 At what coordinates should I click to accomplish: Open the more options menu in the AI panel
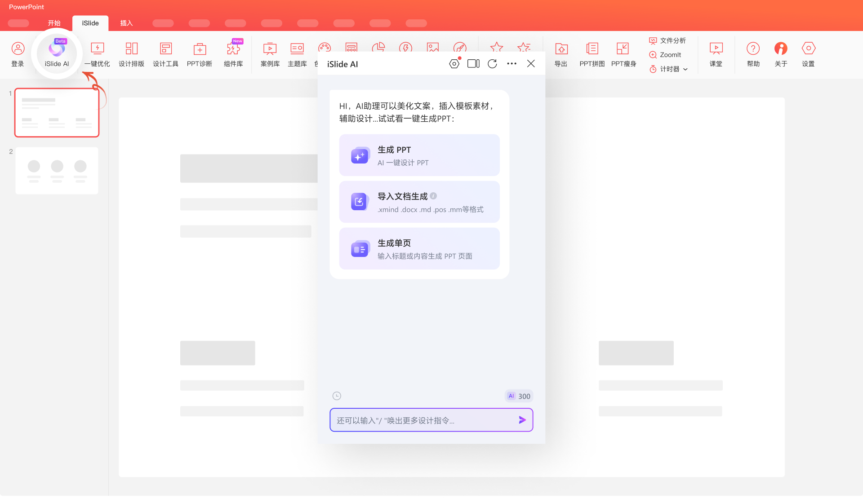point(512,64)
